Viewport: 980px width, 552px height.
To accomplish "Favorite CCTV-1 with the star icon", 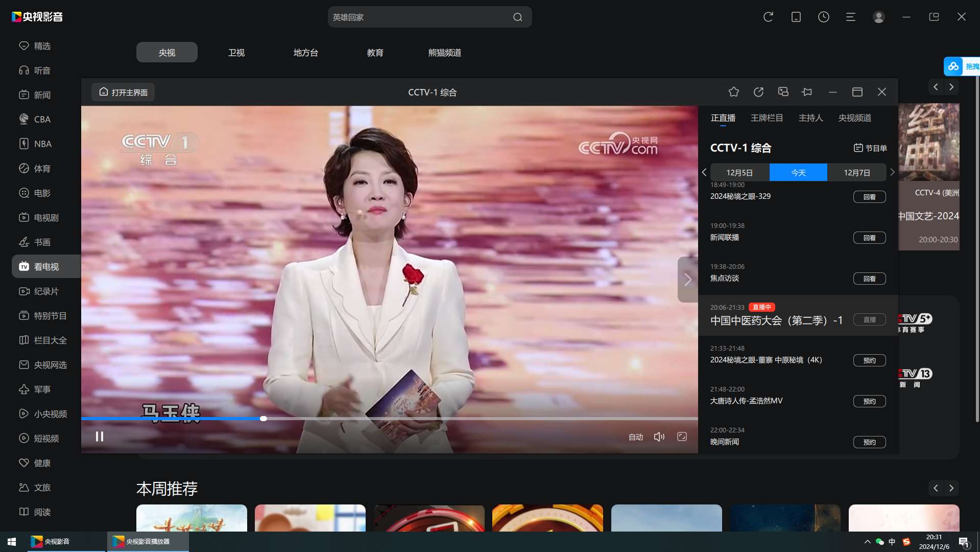I will [733, 92].
